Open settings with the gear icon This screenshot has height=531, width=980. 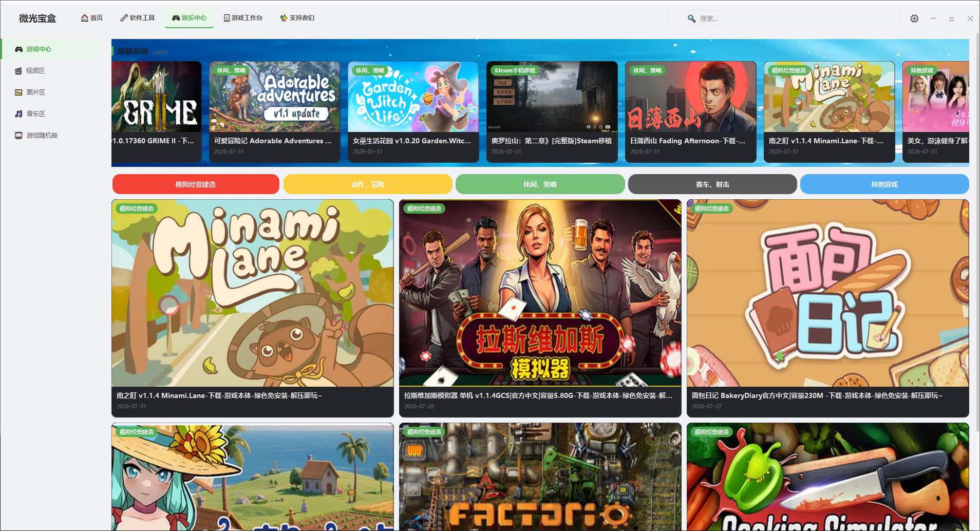(x=914, y=18)
